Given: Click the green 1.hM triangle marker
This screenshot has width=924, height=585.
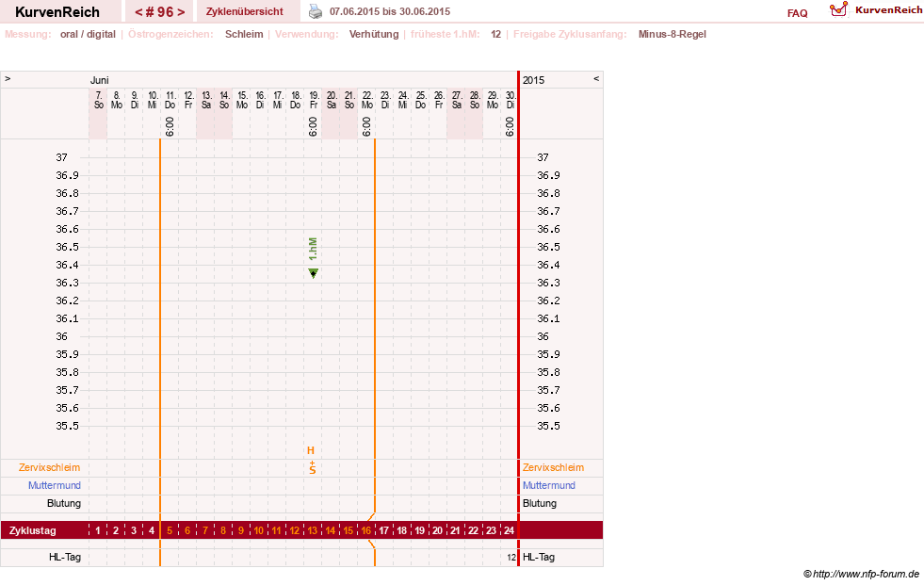Looking at the screenshot, I should [313, 273].
